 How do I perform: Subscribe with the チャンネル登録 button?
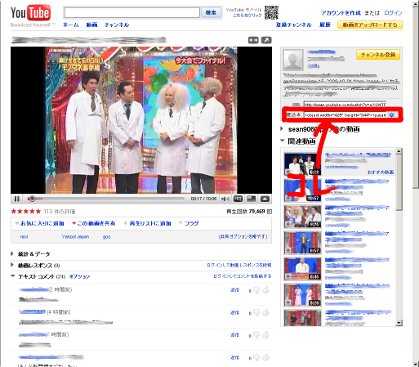pyautogui.click(x=378, y=55)
